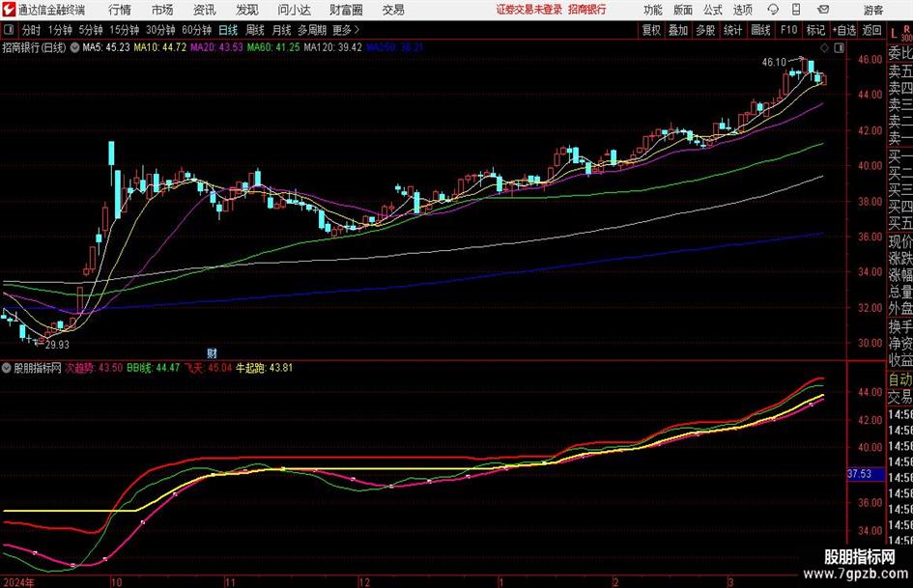Image resolution: width=913 pixels, height=588 pixels.
Task: Switch to 分时 period tab
Action: 31,30
